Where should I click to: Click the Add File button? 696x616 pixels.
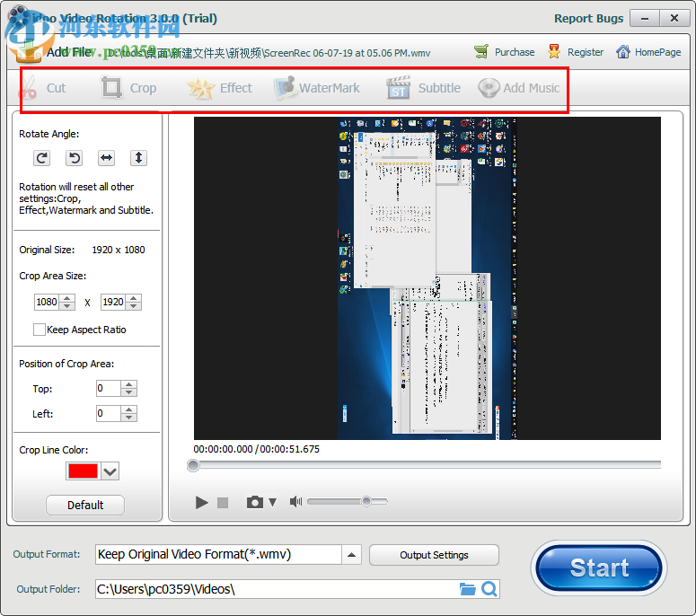(52, 52)
